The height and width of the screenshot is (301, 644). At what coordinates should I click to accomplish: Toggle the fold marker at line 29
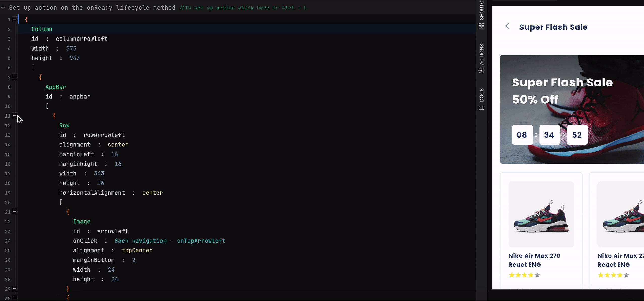point(15,289)
